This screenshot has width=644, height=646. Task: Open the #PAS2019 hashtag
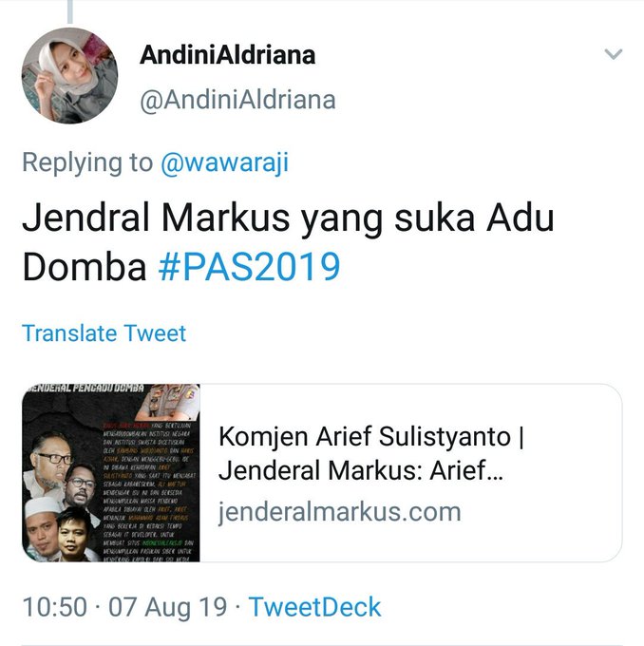click(249, 267)
